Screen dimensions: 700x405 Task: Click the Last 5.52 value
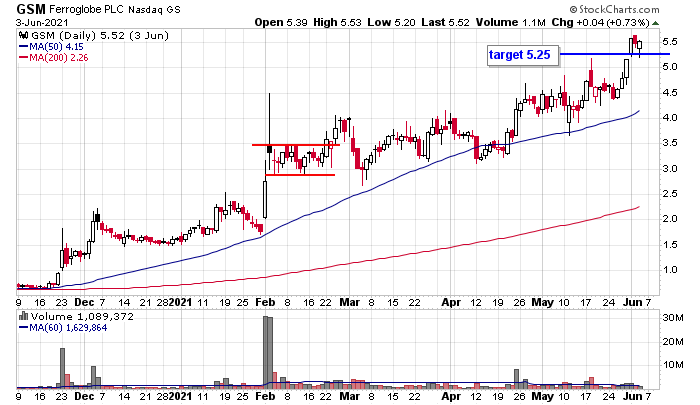click(445, 22)
